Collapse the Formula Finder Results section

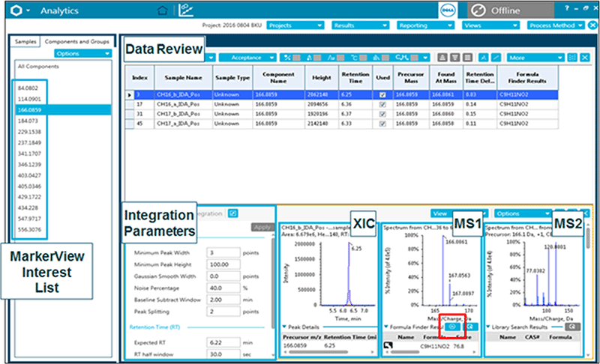386,327
